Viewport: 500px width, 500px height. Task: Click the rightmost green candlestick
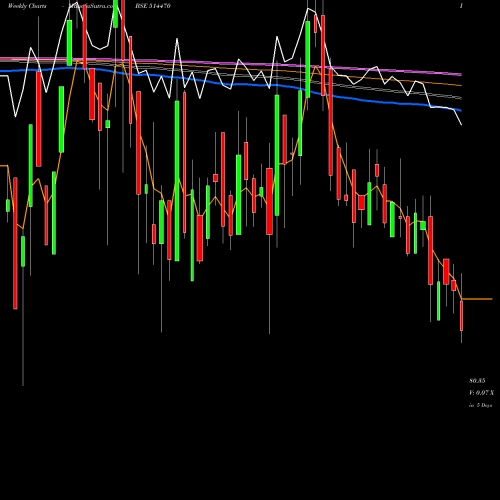click(x=438, y=301)
